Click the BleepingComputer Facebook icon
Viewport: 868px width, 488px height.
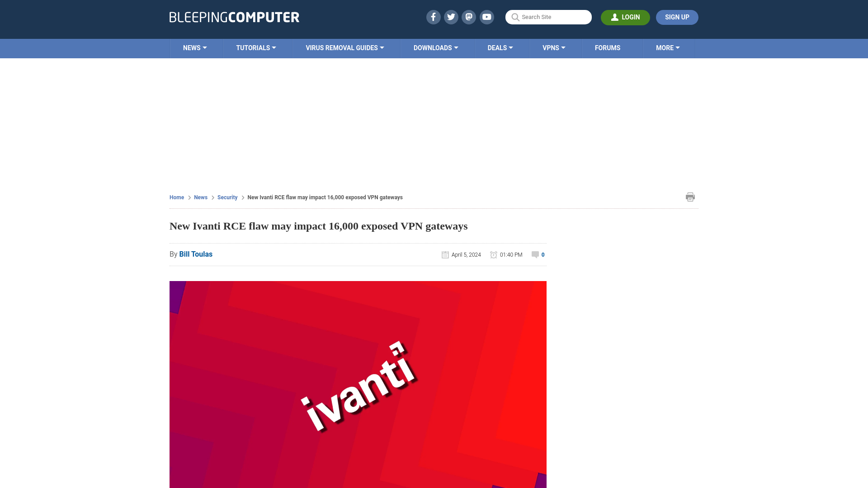click(434, 17)
